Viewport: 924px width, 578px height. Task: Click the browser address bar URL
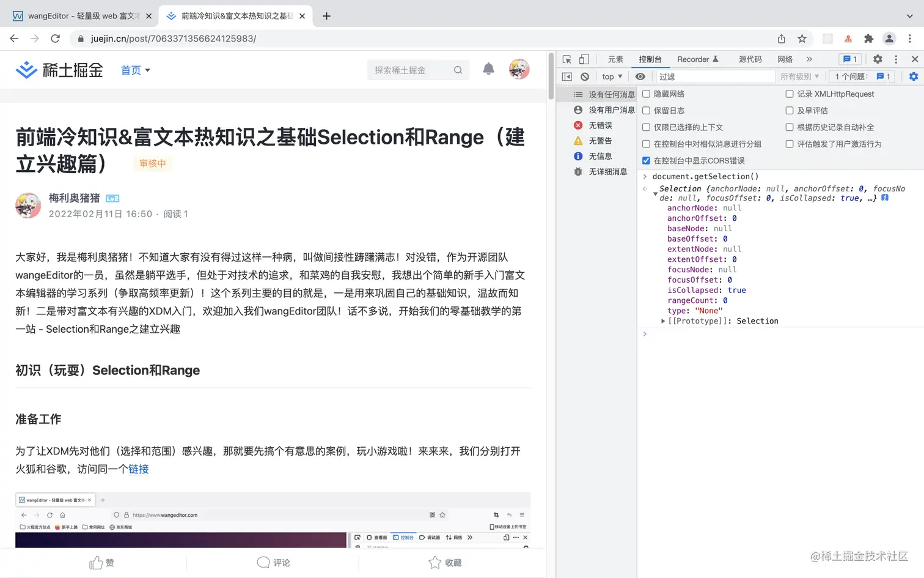click(174, 39)
